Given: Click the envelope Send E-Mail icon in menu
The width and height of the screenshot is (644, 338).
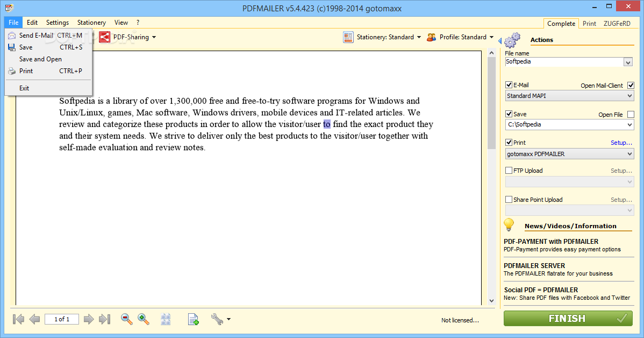Looking at the screenshot, I should point(12,36).
